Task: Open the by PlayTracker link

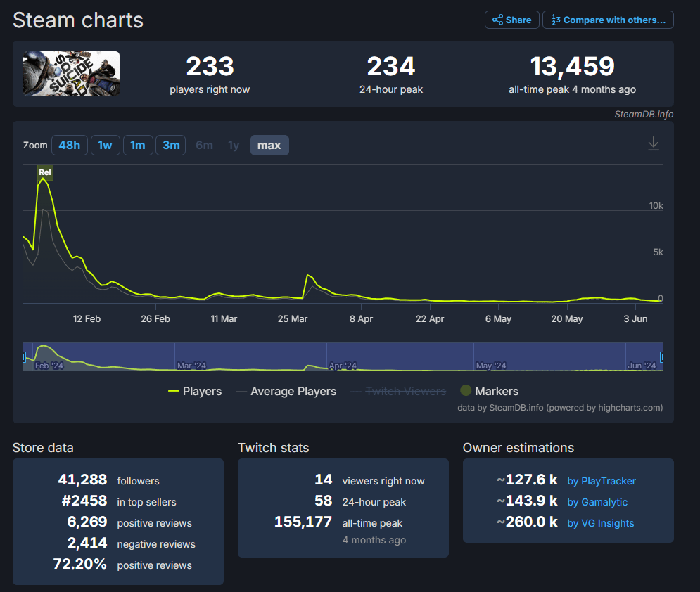Action: [x=602, y=481]
